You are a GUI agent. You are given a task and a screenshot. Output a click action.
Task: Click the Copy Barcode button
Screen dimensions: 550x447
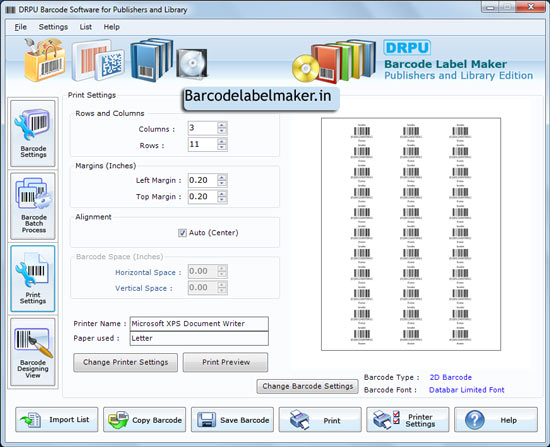[145, 420]
